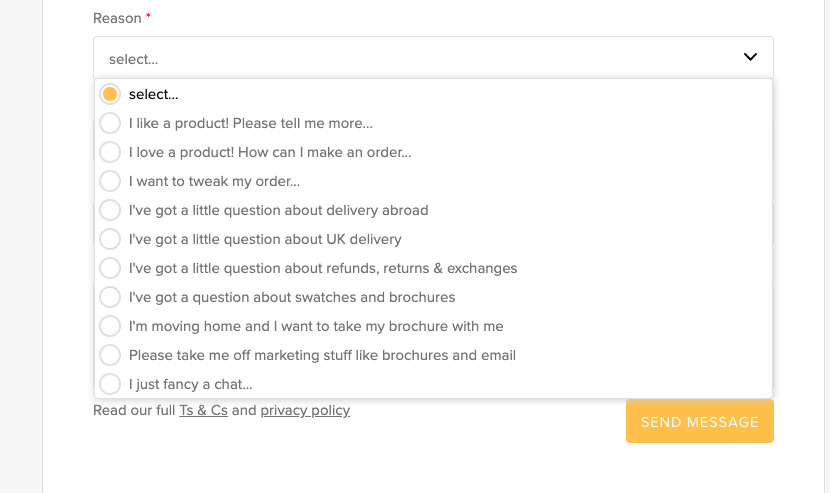This screenshot has width=830, height=493.
Task: Click the filled yellow radio circle
Action: point(110,94)
